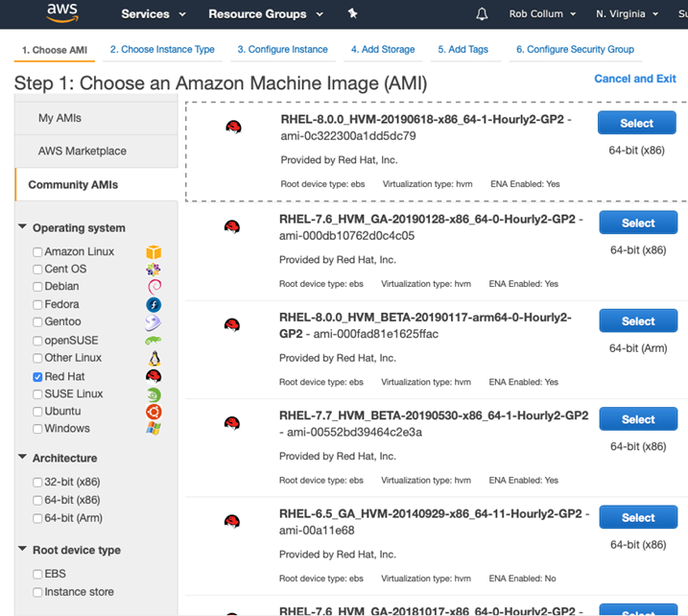Go to 2. Choose Instance Type tab

pos(162,50)
